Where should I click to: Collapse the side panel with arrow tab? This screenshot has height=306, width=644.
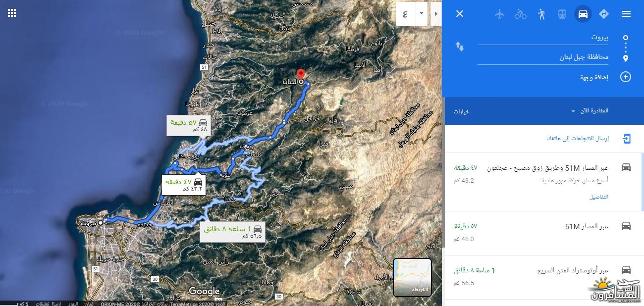[x=435, y=14]
